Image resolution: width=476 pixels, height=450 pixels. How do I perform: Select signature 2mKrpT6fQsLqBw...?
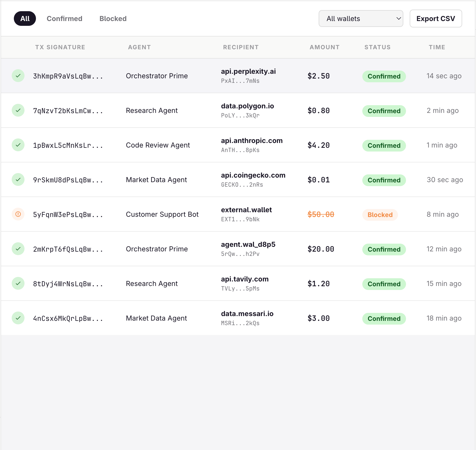coord(68,249)
